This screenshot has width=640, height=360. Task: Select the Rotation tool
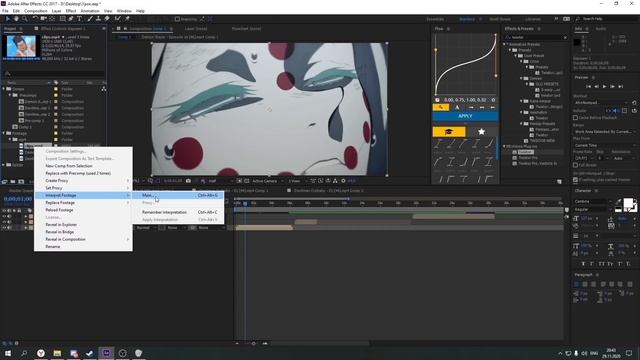pyautogui.click(x=35, y=19)
